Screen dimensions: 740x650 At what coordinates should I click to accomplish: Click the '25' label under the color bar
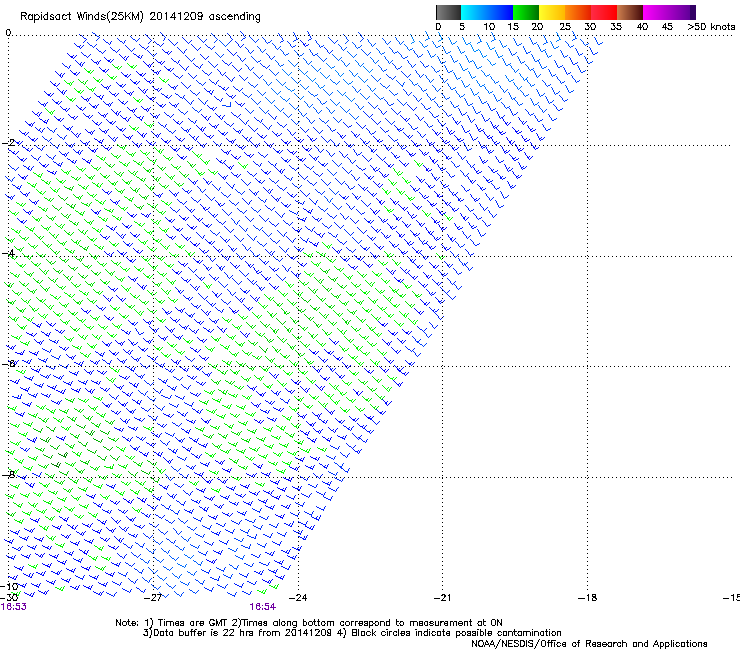pyautogui.click(x=565, y=26)
